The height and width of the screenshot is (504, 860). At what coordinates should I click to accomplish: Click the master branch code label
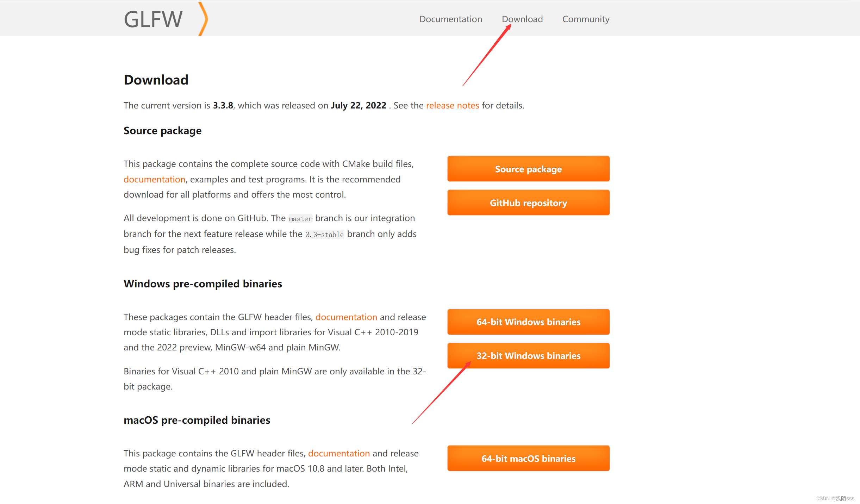tap(300, 219)
